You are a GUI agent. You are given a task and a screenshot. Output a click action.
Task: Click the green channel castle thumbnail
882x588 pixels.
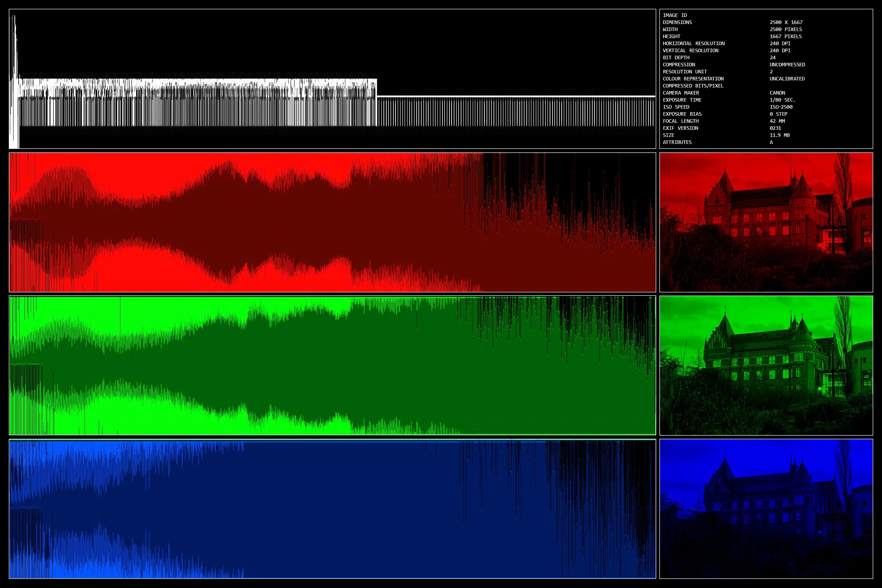[766, 365]
